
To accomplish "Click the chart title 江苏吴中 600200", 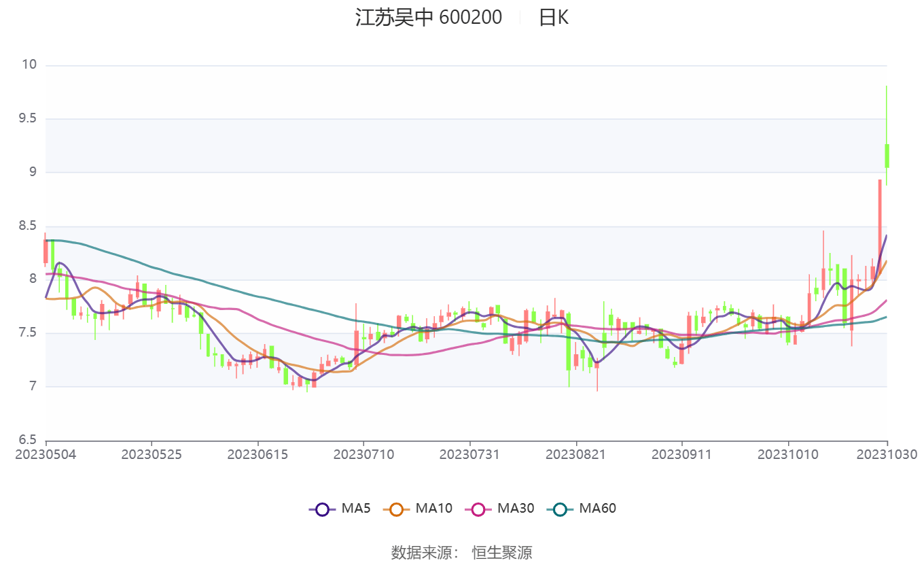I will 428,18.
